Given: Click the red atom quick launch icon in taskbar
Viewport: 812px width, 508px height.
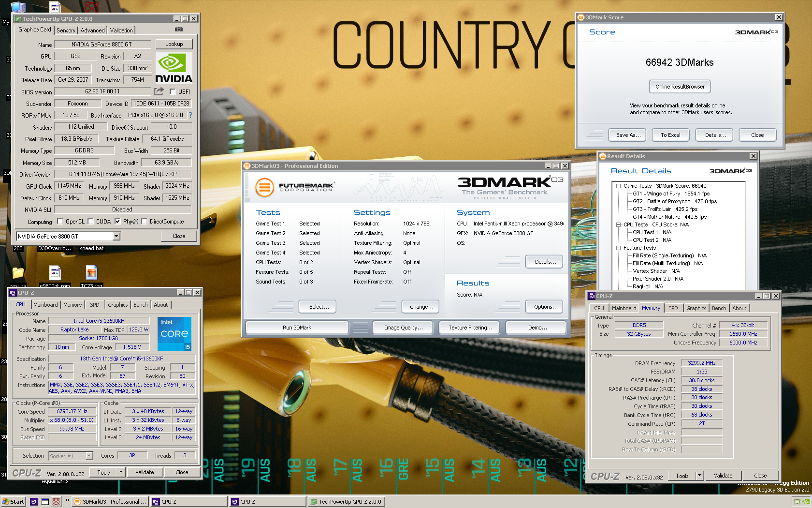Looking at the screenshot, I should (x=56, y=502).
